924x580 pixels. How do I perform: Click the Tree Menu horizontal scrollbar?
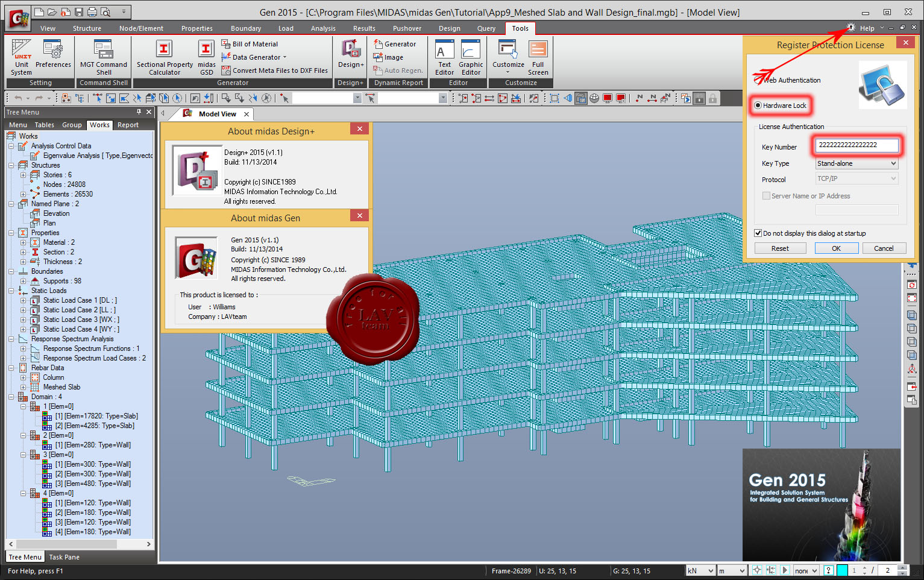80,544
